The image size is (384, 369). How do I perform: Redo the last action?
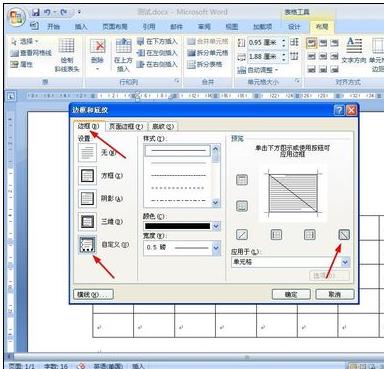coord(63,12)
